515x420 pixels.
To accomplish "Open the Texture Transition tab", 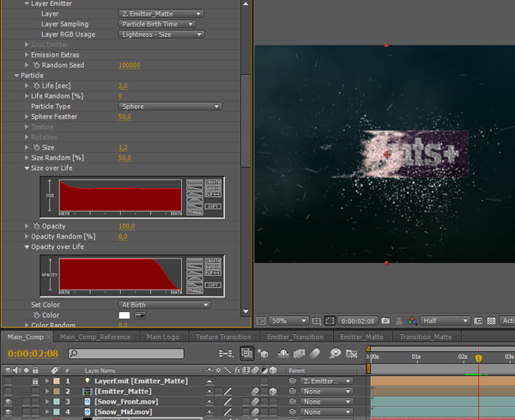I will (223, 337).
